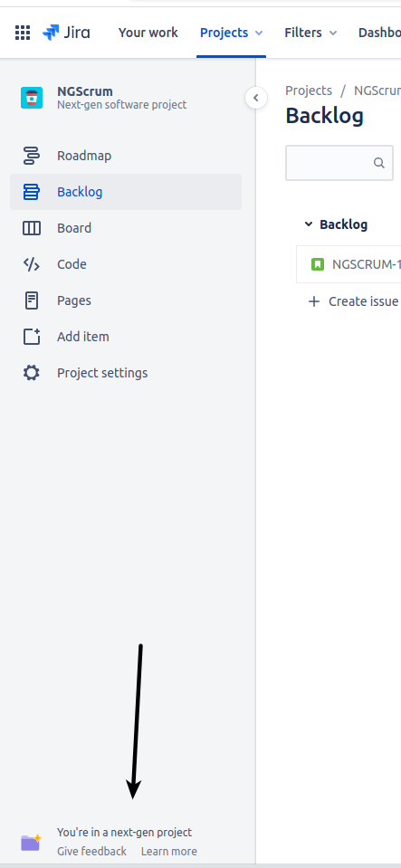
Task: Click the green story icon of NGSCRUM-1
Action: coord(318,264)
